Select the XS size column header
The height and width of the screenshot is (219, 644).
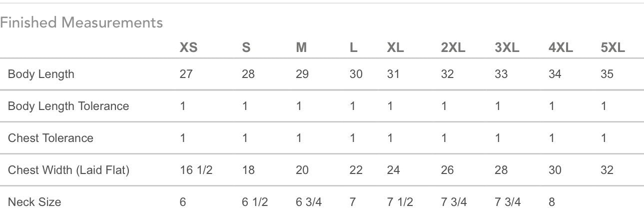click(188, 48)
